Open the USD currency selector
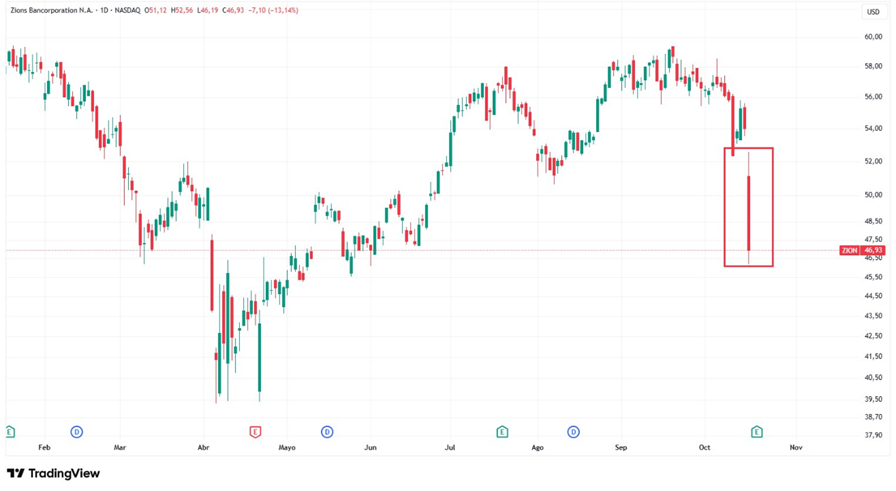 (873, 11)
